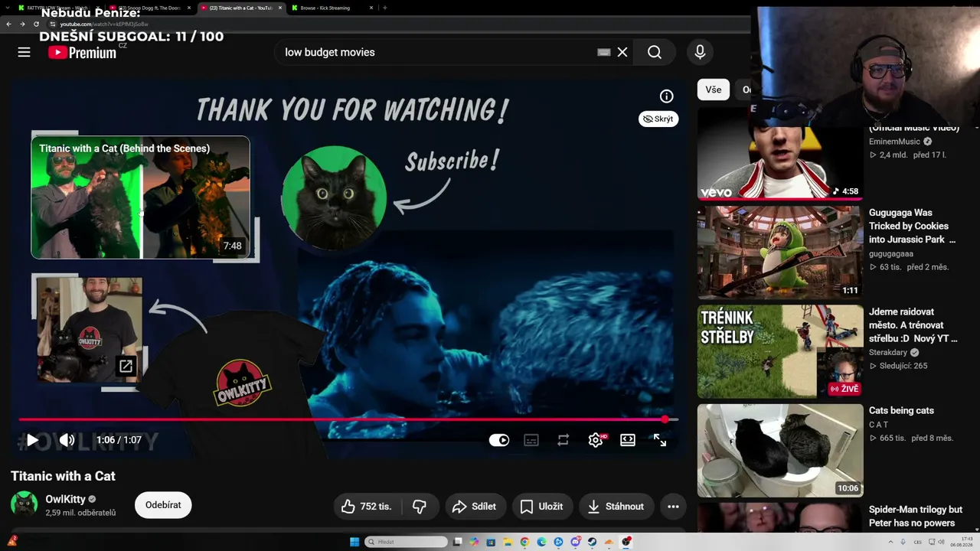Open the OwlKitty t-shirt merch link card

pos(90,329)
